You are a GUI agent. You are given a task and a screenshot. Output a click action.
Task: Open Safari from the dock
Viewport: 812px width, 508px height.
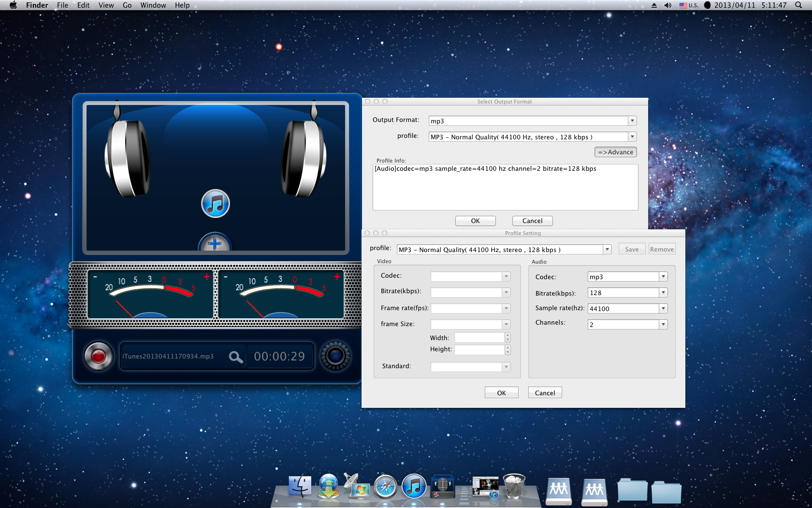tap(385, 486)
